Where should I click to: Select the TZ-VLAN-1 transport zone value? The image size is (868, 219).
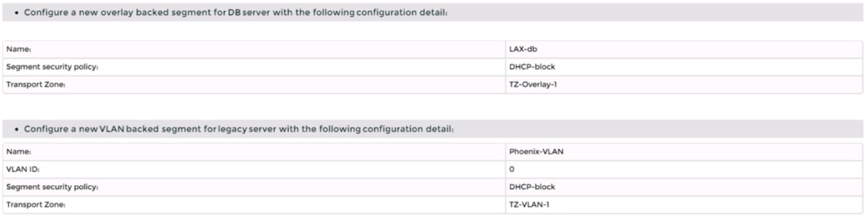pyautogui.click(x=529, y=205)
